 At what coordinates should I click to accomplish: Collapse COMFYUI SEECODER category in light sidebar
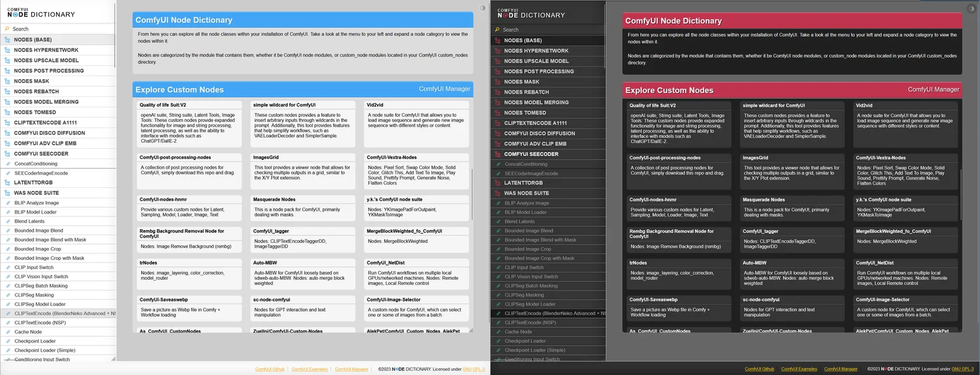[x=58, y=154]
